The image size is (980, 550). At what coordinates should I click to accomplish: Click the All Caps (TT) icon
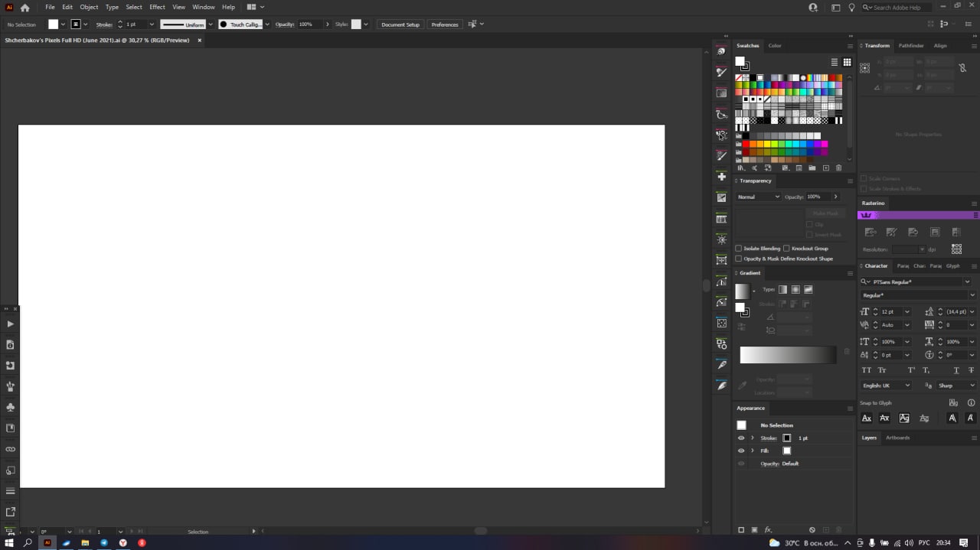[867, 370]
